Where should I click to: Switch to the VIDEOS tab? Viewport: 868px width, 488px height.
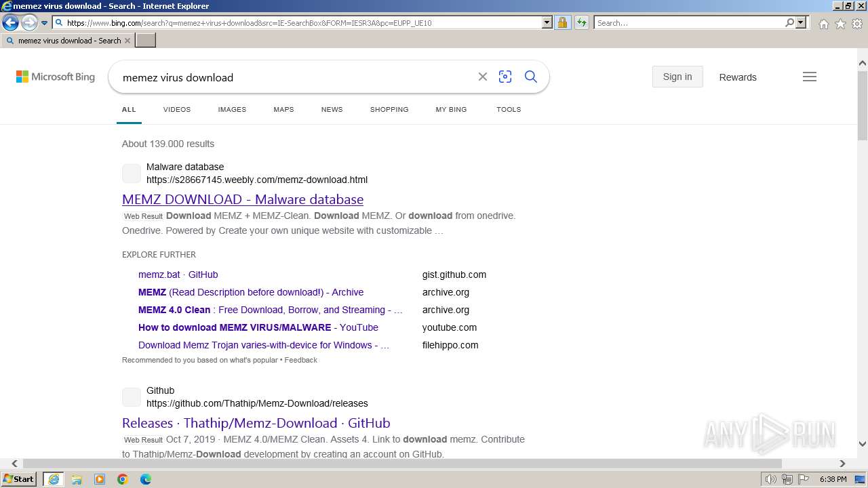[177, 109]
